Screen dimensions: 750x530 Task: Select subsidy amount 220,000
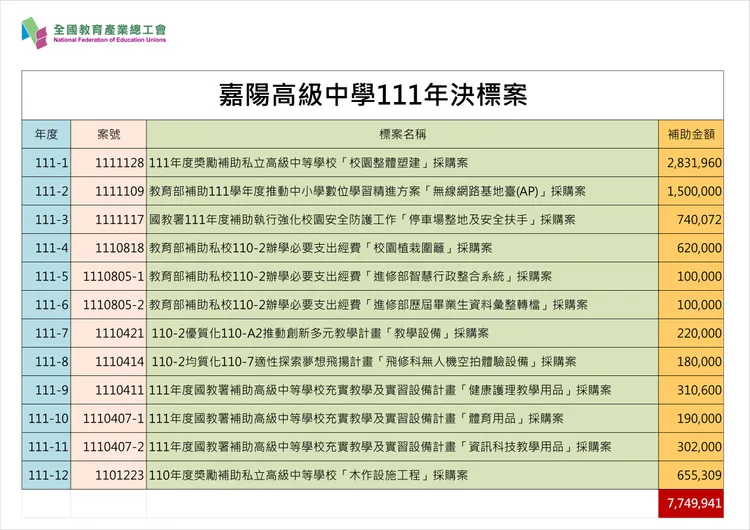pyautogui.click(x=691, y=333)
